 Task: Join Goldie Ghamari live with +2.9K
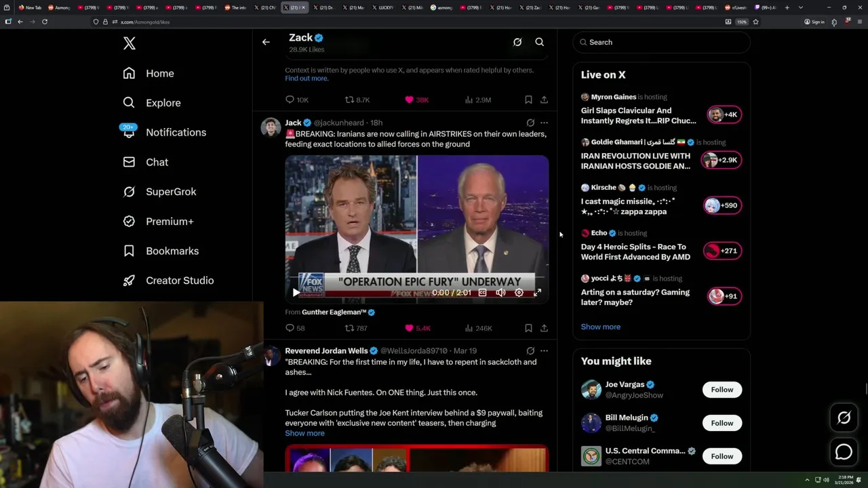(722, 160)
